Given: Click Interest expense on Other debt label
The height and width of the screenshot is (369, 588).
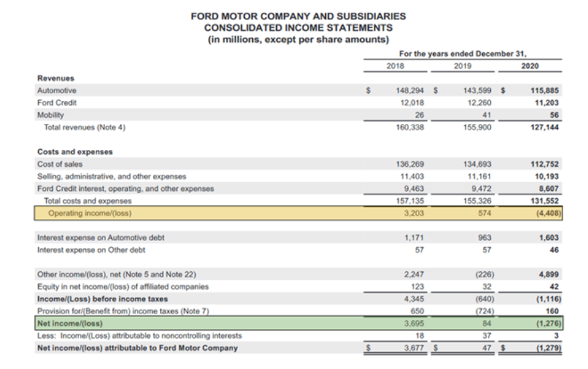Looking at the screenshot, I should click(x=91, y=250).
